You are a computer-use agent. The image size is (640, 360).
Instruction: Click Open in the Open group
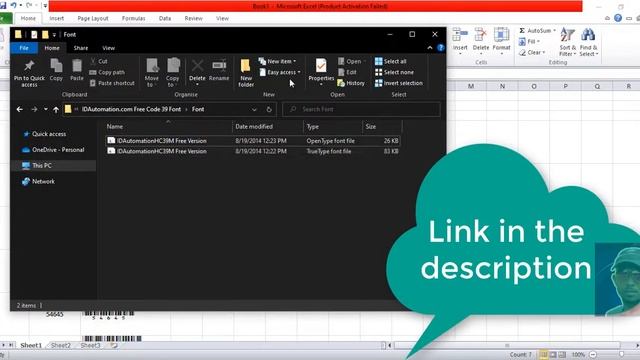pyautogui.click(x=351, y=61)
